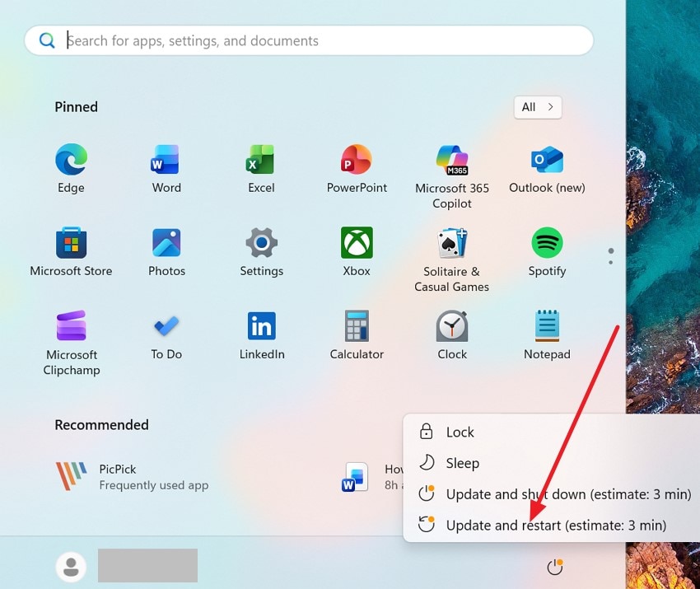Launch Microsoft 365 Copilot
Viewport: 700px width, 589px height.
(451, 161)
